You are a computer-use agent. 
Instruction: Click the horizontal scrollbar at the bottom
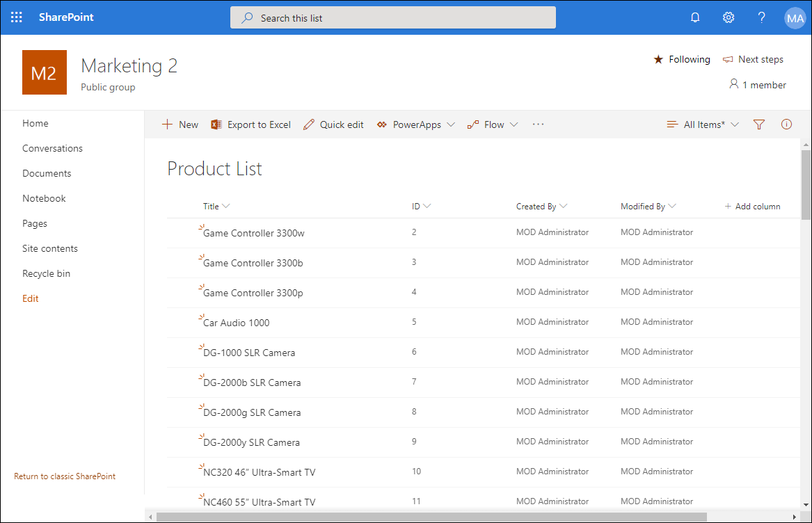[431, 517]
